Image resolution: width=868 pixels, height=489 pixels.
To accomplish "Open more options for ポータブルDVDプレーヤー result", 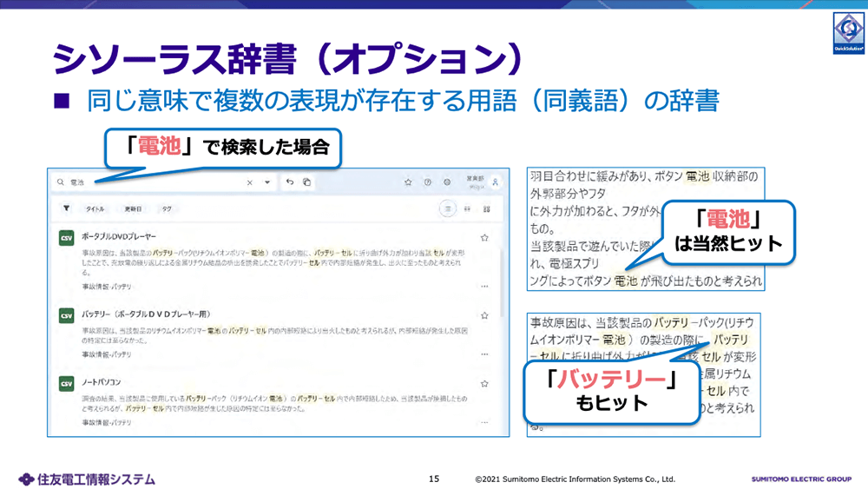I will (x=484, y=287).
